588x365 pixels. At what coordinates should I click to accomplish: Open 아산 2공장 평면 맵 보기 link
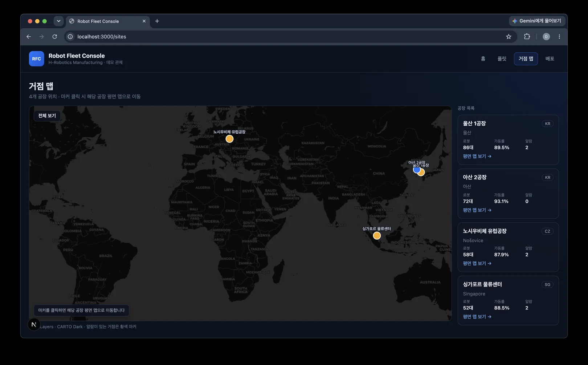tap(477, 210)
